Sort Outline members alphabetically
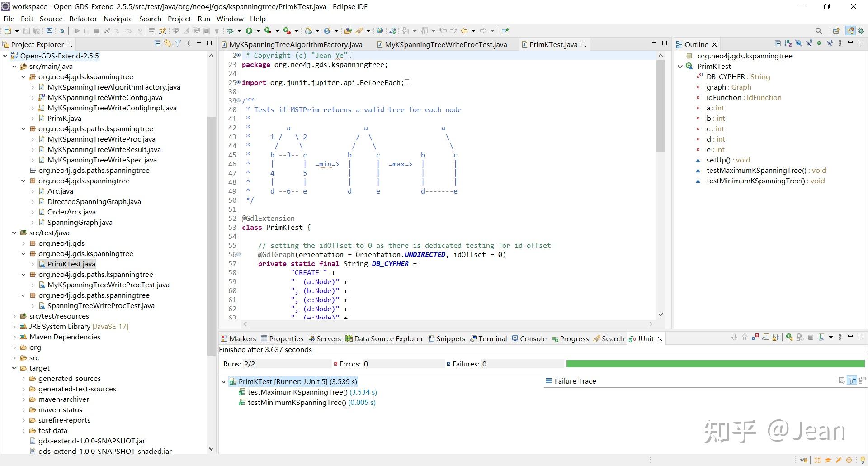The width and height of the screenshot is (868, 466). tap(788, 43)
